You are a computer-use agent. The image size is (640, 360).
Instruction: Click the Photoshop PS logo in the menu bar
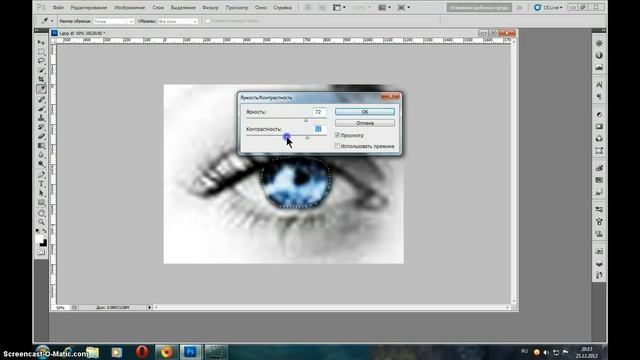pos(41,7)
